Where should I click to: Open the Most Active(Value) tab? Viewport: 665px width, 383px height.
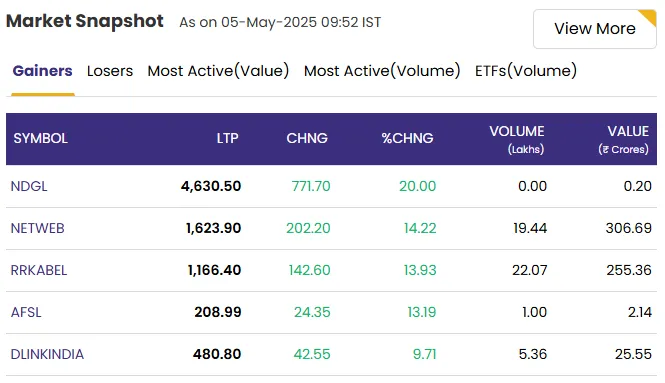click(218, 71)
